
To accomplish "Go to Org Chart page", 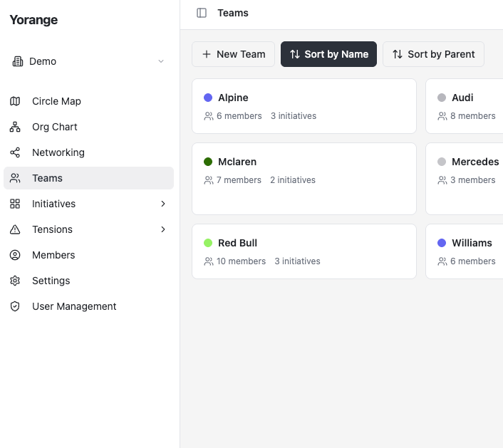I will coord(88,127).
